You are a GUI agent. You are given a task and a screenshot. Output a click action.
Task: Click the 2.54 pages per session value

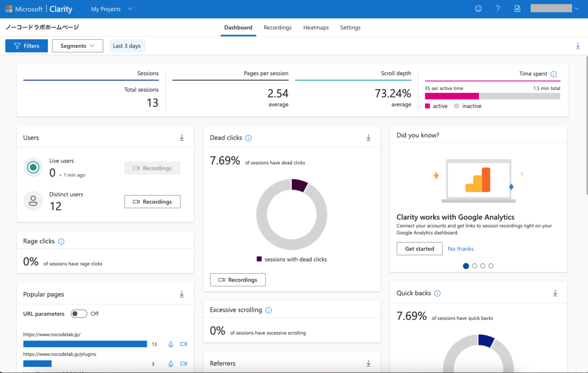pyautogui.click(x=278, y=93)
